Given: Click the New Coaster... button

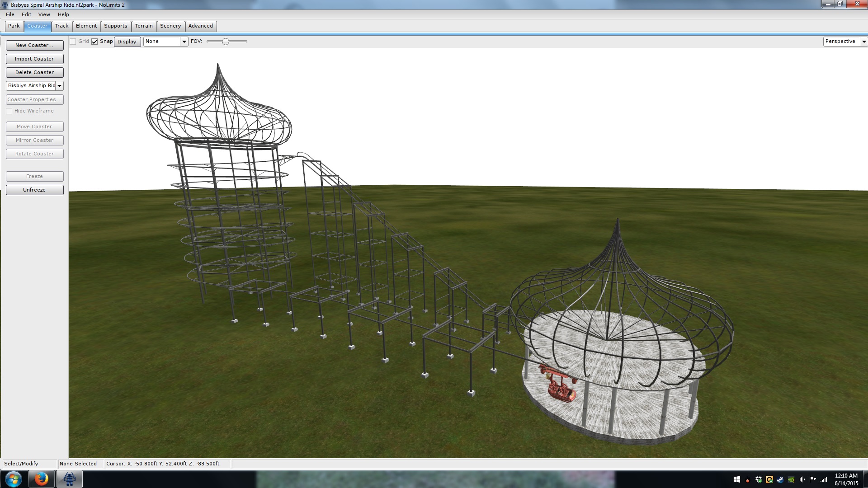Looking at the screenshot, I should click(34, 45).
